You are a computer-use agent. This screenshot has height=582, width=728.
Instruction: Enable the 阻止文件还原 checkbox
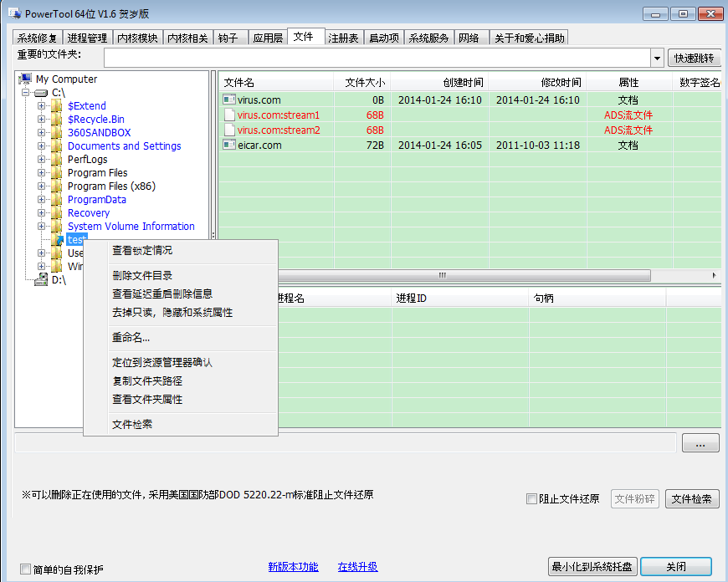531,499
